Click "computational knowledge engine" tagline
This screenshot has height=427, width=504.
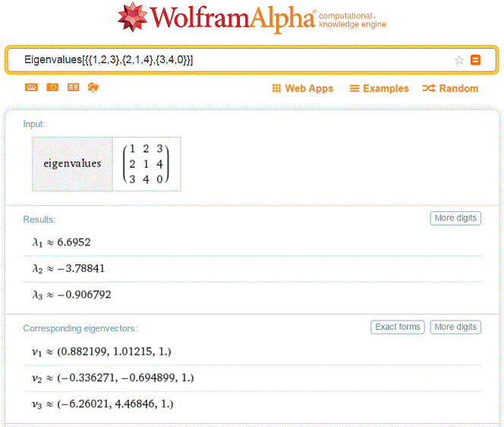(x=352, y=20)
